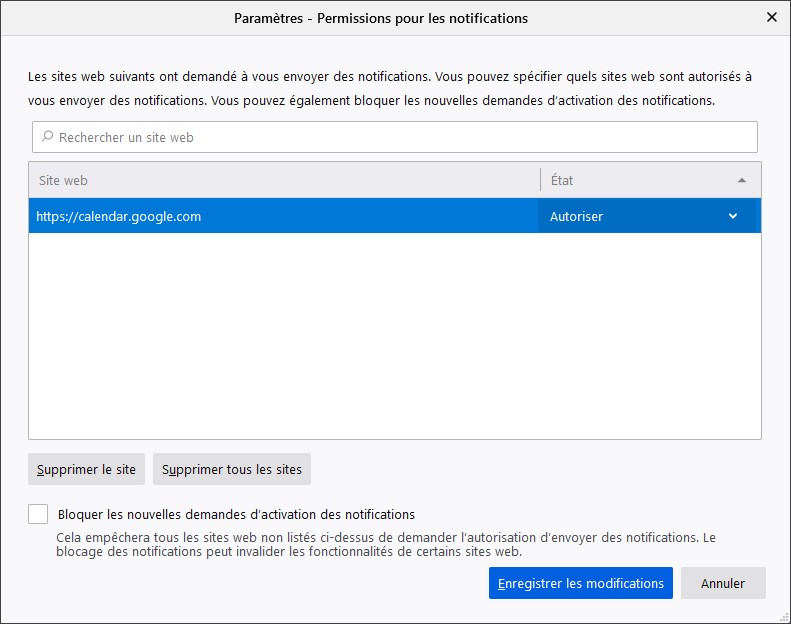
Task: Click the dialog title "Paramètres - Permissions"
Action: click(x=380, y=18)
